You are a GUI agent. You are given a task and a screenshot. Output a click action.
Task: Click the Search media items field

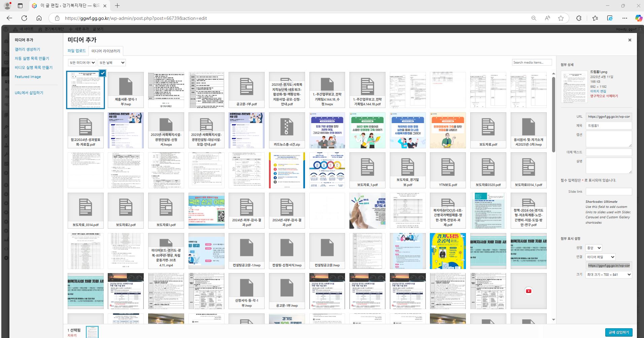532,62
